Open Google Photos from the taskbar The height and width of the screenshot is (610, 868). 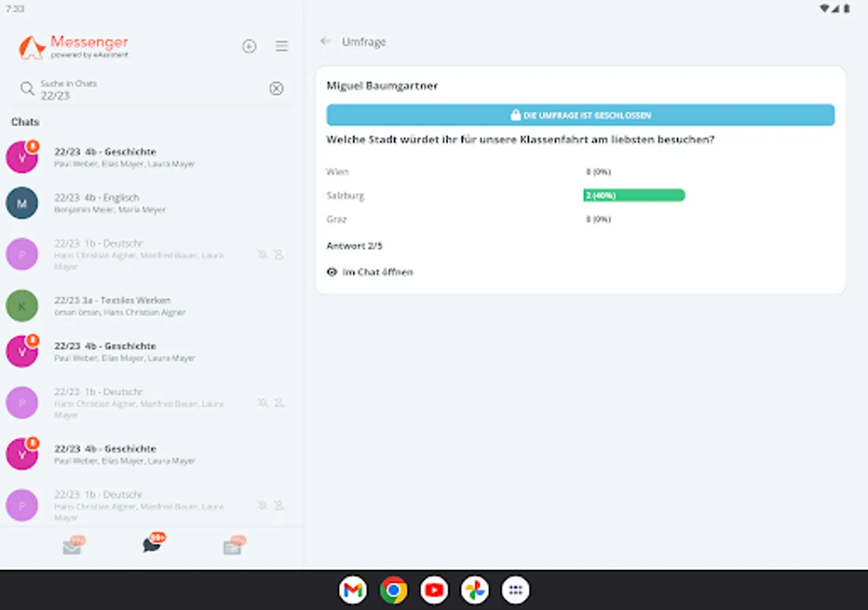tap(475, 590)
